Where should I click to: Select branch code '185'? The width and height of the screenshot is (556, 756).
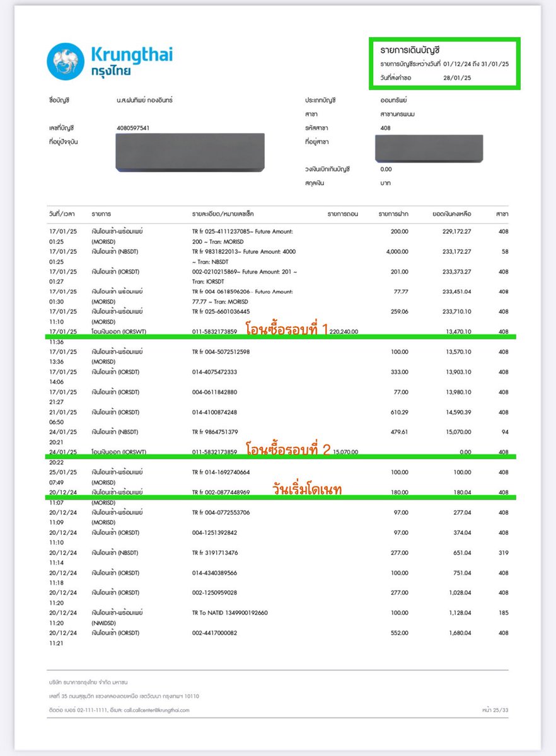click(x=503, y=612)
